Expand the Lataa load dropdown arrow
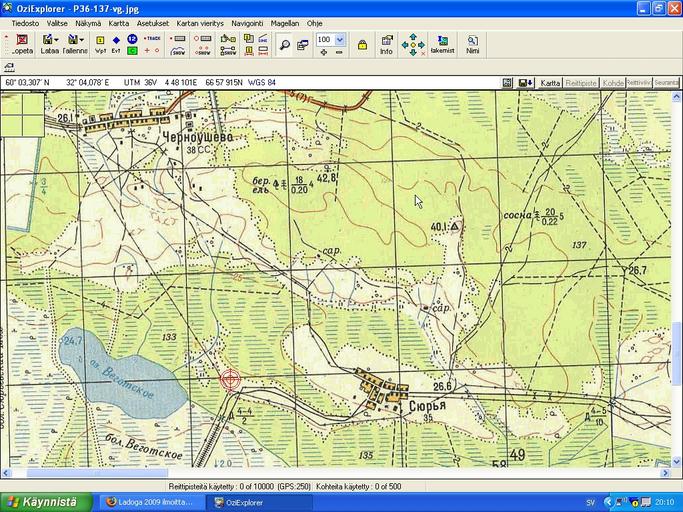Image resolution: width=683 pixels, height=512 pixels. coord(57,40)
